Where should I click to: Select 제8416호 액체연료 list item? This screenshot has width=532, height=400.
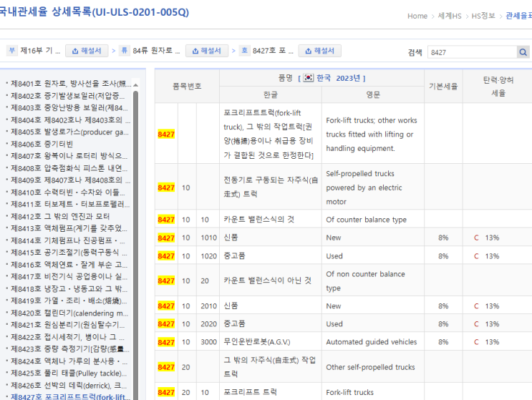tap(69, 265)
